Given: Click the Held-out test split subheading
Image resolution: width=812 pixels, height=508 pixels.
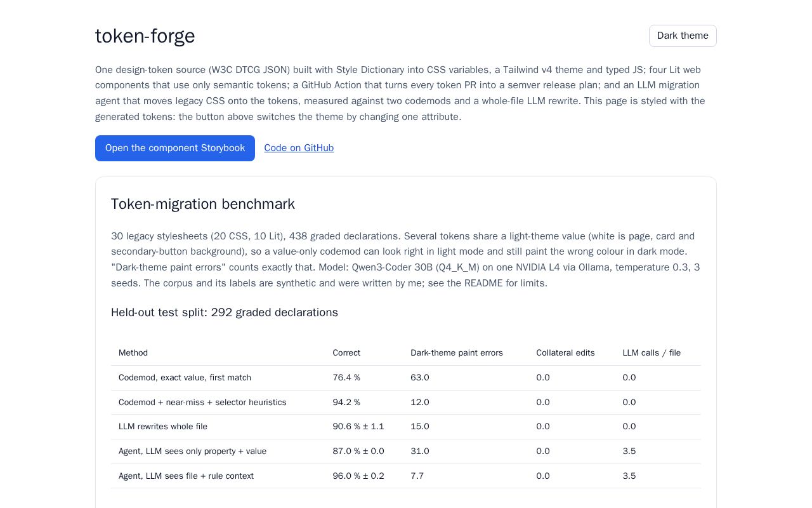Looking at the screenshot, I should (225, 312).
